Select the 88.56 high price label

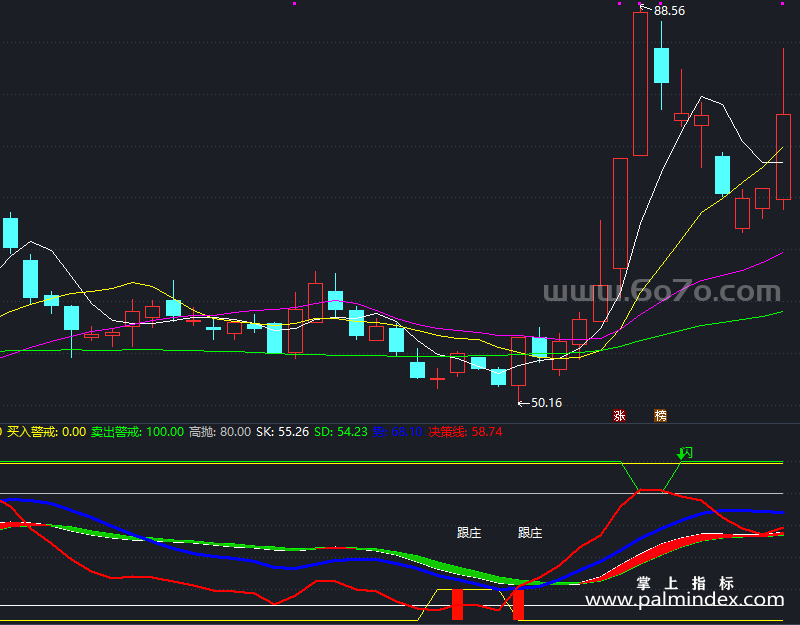(x=669, y=11)
